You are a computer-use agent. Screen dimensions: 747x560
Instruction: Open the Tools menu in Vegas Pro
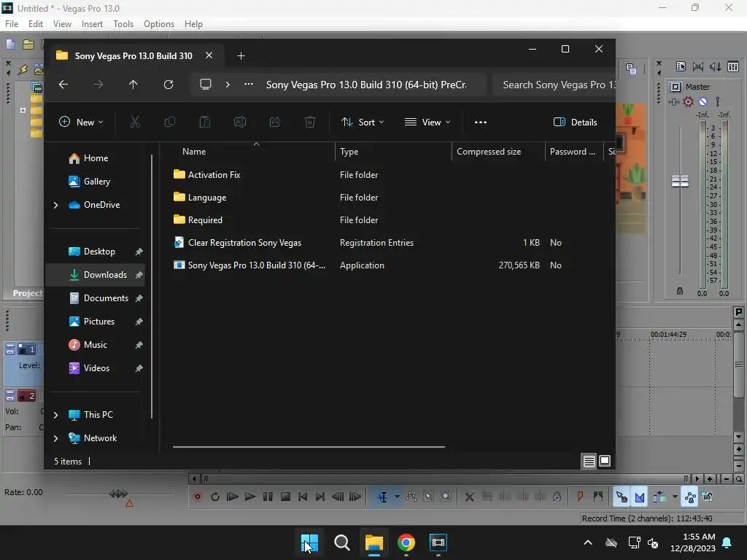pyautogui.click(x=123, y=24)
